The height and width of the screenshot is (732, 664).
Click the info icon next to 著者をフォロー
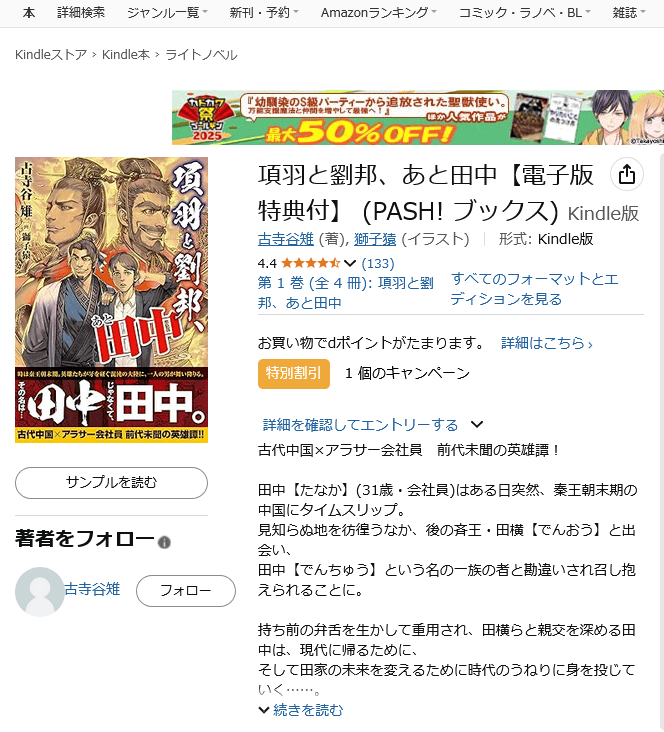(x=164, y=542)
